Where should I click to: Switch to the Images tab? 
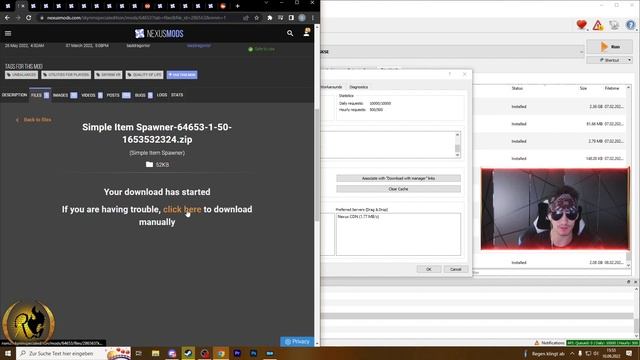pyautogui.click(x=64, y=95)
